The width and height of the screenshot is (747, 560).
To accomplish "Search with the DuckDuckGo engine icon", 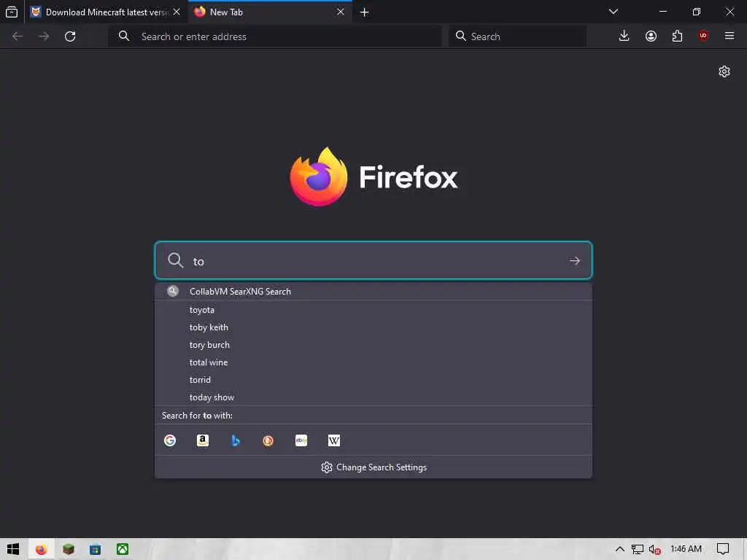I will [x=268, y=440].
